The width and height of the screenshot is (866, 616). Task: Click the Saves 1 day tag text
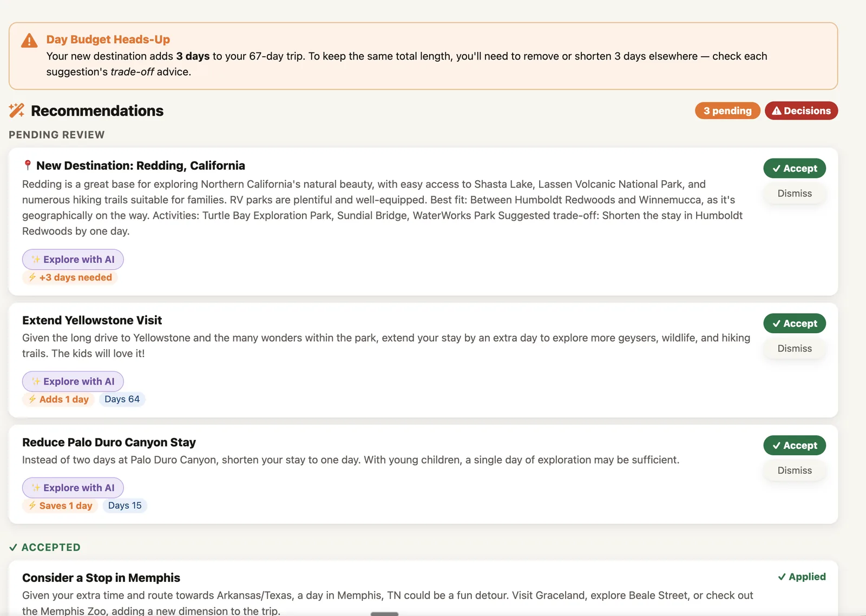(65, 506)
